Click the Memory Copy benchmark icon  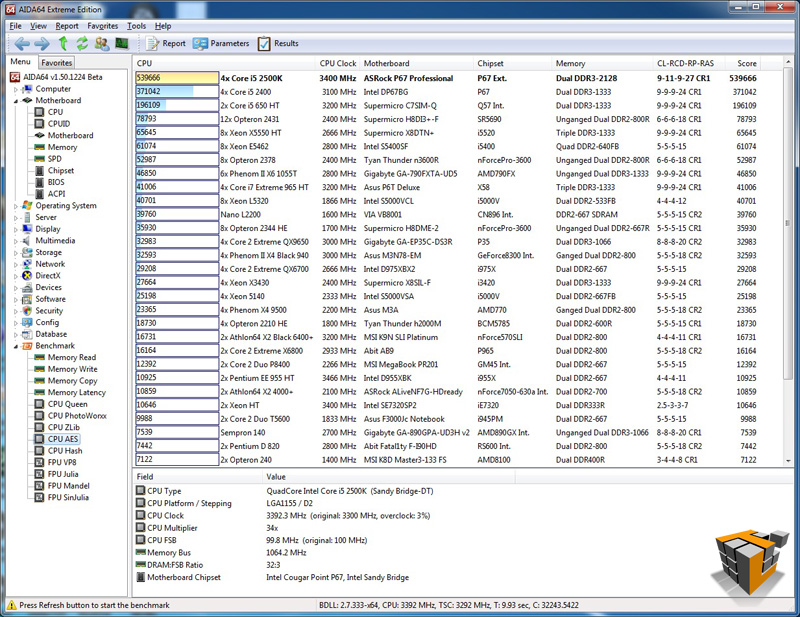[39, 381]
